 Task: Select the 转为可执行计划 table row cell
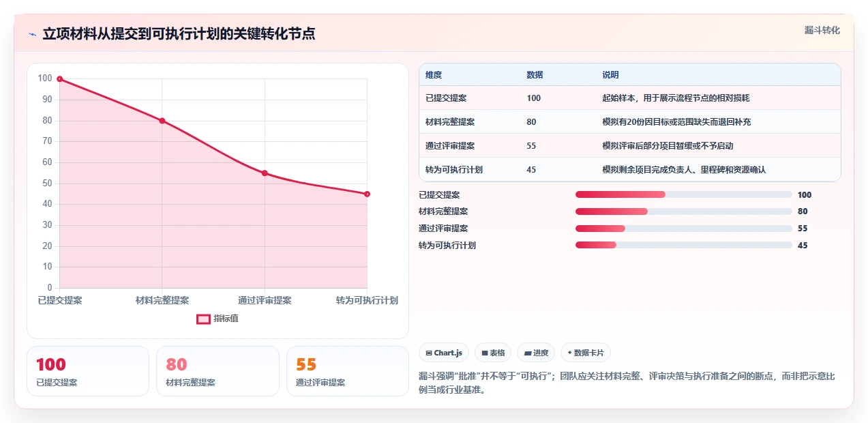(x=454, y=170)
